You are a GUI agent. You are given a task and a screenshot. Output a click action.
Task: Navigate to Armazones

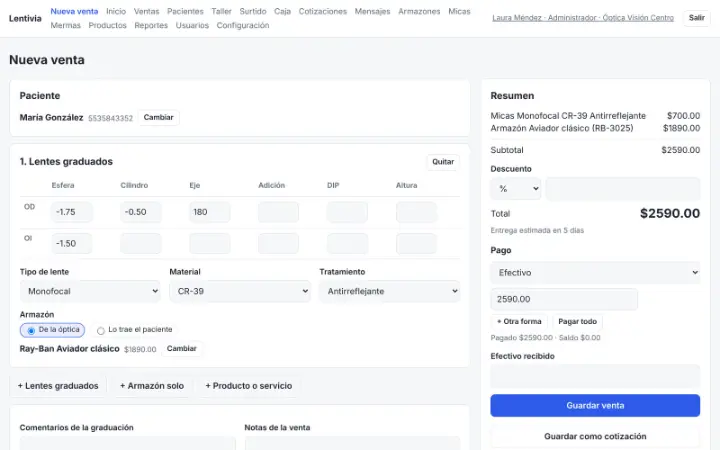pyautogui.click(x=419, y=11)
